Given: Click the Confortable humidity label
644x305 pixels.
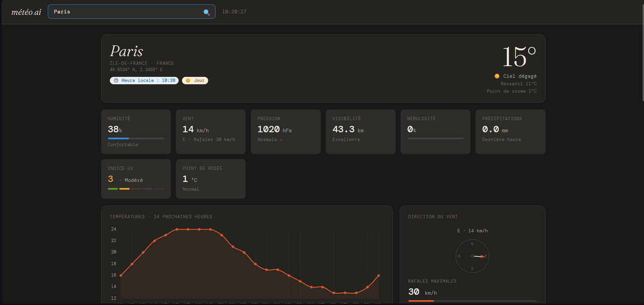Looking at the screenshot, I should coord(123,144).
